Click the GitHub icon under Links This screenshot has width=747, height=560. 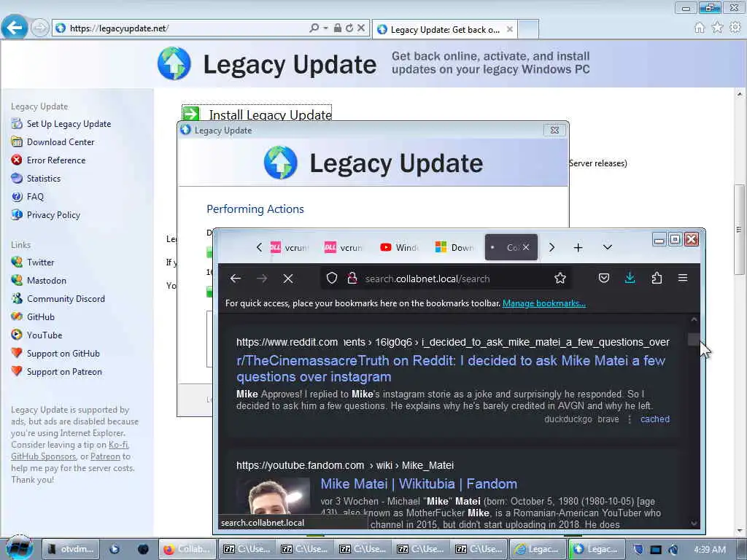point(17,316)
